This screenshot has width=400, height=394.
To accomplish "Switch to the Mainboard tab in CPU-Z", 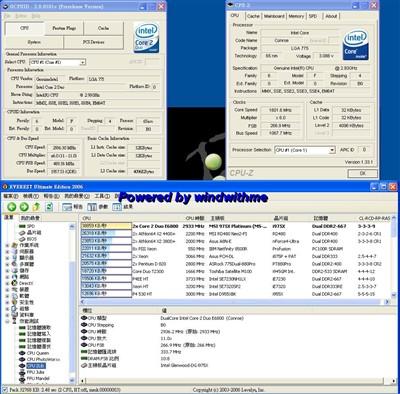I will 274,16.
